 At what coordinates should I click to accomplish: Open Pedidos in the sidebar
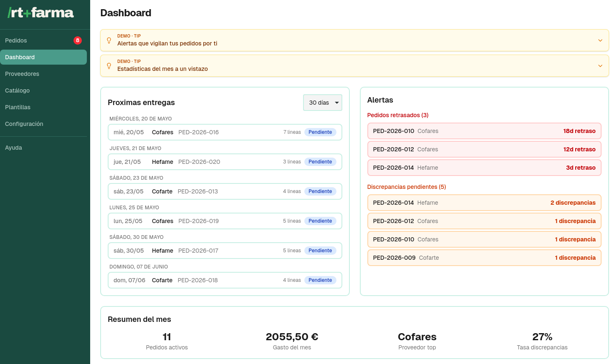coord(43,40)
